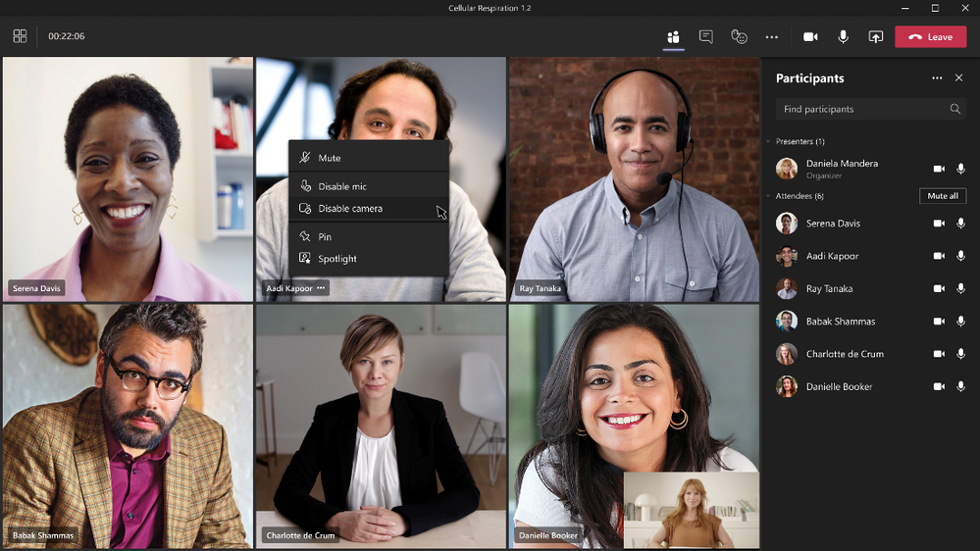The height and width of the screenshot is (551, 980).
Task: Click the Serena Davis name in attendee list
Action: coord(833,223)
